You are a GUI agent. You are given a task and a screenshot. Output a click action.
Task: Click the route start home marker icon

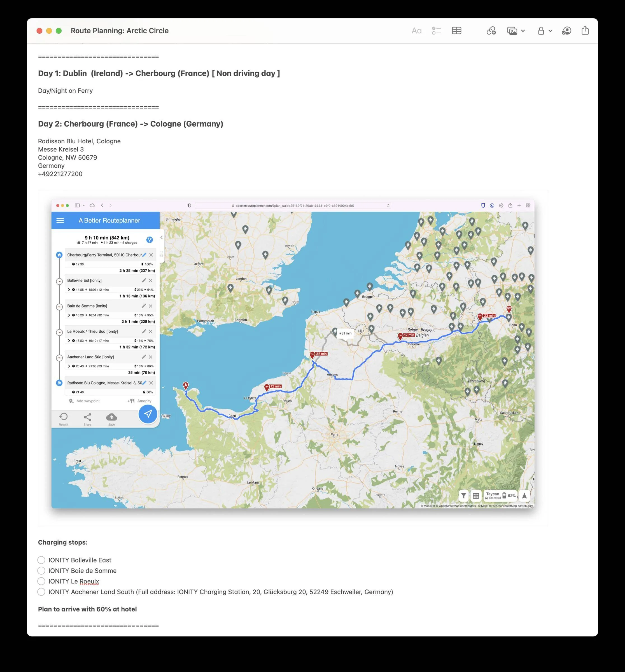click(x=59, y=255)
